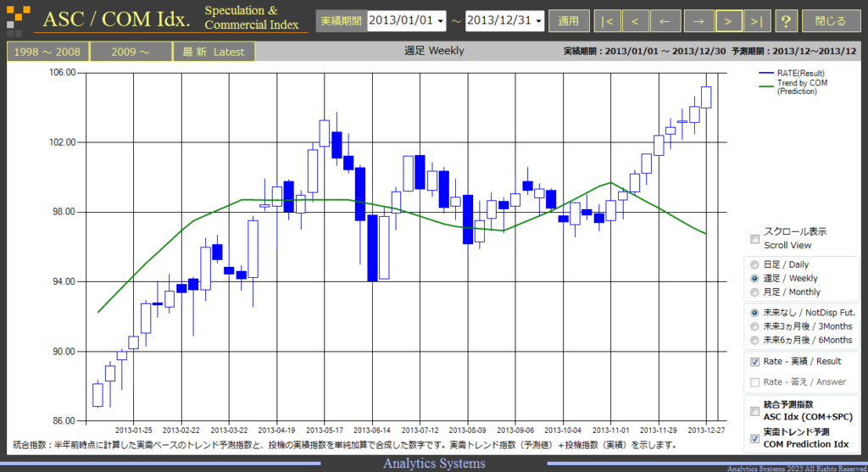Switch to the 最新 Latest tab
This screenshot has height=472, width=868.
[x=213, y=52]
